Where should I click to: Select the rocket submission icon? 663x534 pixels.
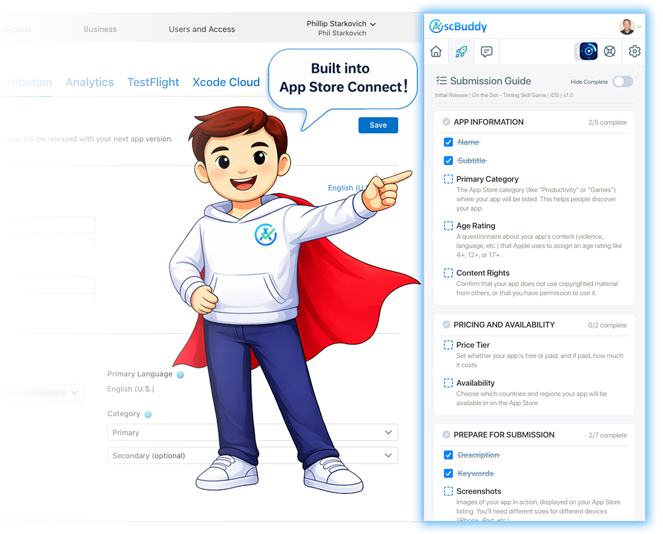tap(461, 52)
